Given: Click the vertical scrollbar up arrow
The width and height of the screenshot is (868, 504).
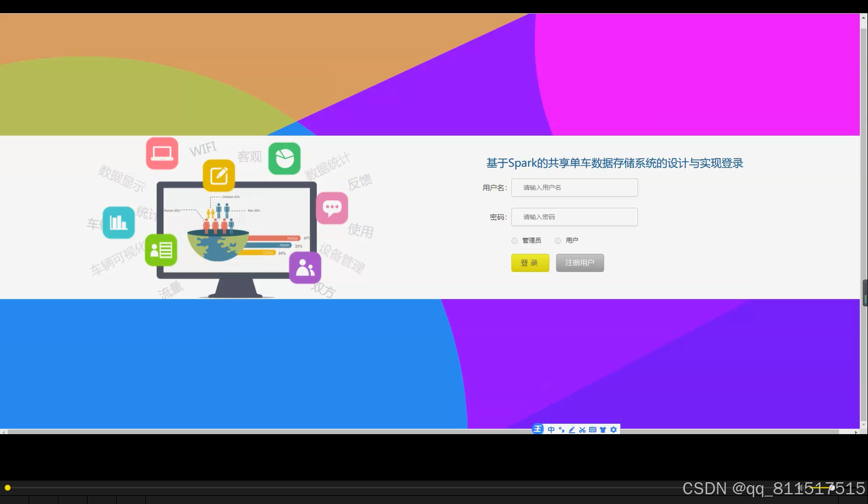Looking at the screenshot, I should click(x=864, y=17).
